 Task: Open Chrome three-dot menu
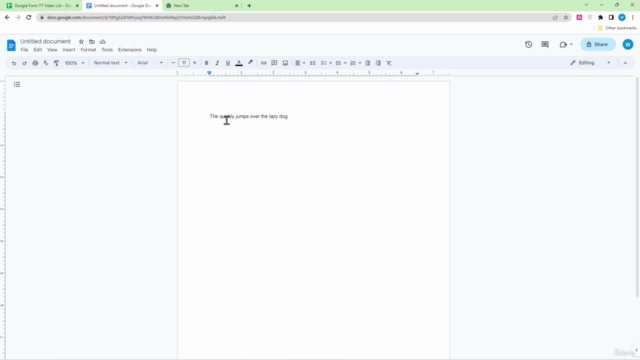pos(633,18)
